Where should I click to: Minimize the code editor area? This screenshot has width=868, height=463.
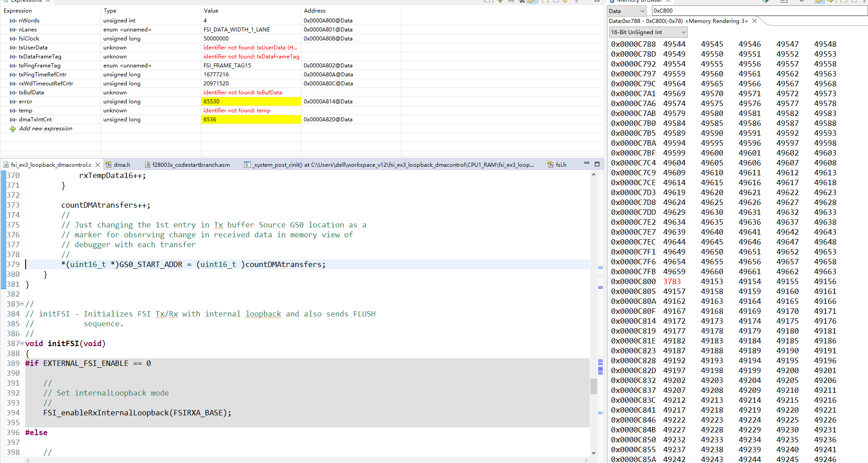tap(586, 164)
